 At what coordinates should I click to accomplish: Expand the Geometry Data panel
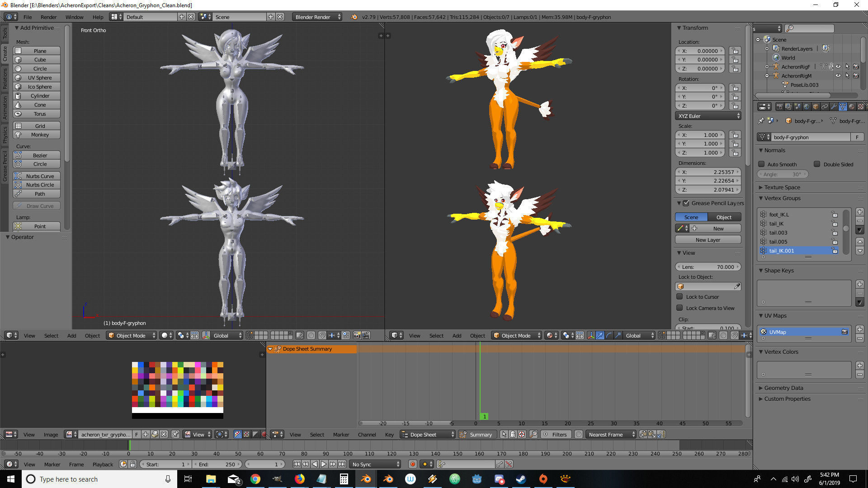tap(761, 388)
